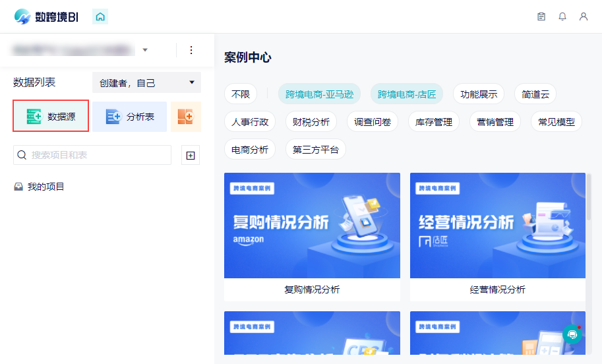
Task: Click the orange dashboard add button
Action: pyautogui.click(x=186, y=117)
